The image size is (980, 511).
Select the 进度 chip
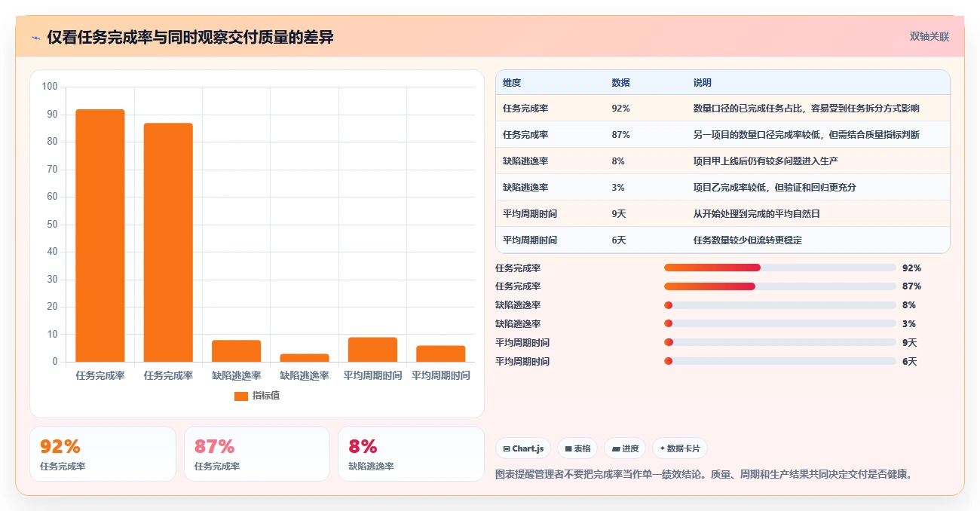tap(624, 448)
